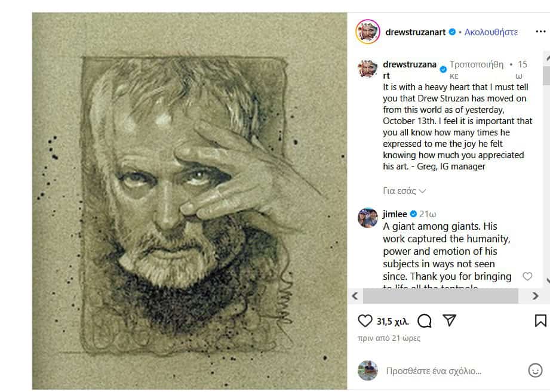Viewport: 550px width, 392px height.
Task: Save post with bookmark icon
Action: pyautogui.click(x=540, y=321)
